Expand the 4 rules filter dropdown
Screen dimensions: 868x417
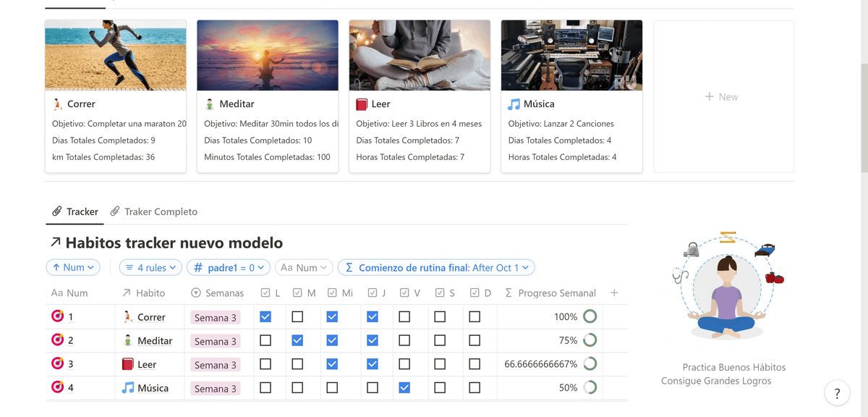[150, 268]
